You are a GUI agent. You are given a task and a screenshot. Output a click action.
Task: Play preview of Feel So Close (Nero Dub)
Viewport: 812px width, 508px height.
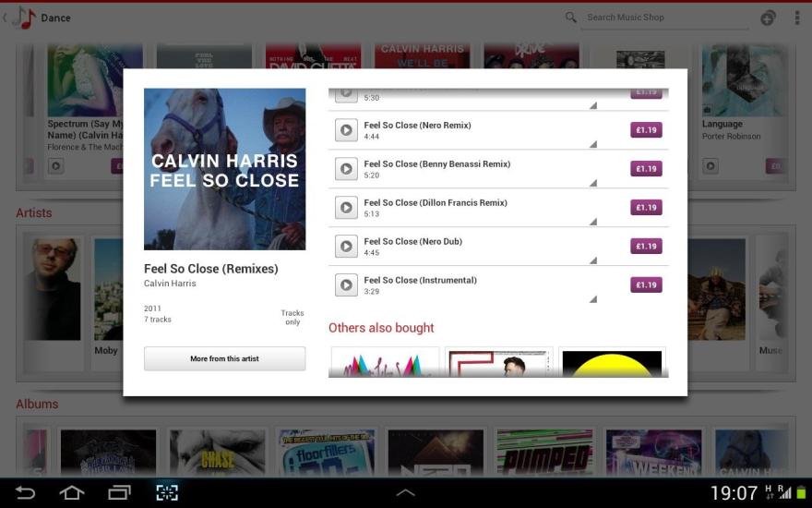346,247
